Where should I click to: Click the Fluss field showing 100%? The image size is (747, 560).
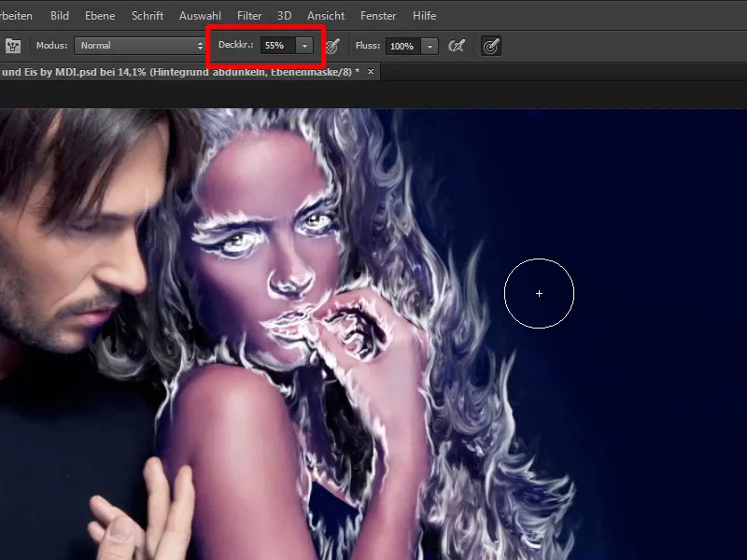pos(402,46)
